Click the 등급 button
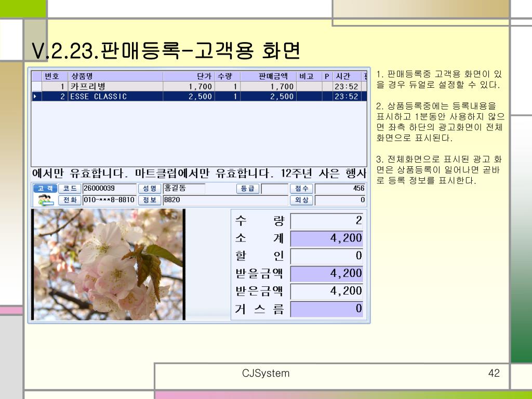The image size is (532, 399). (x=248, y=189)
